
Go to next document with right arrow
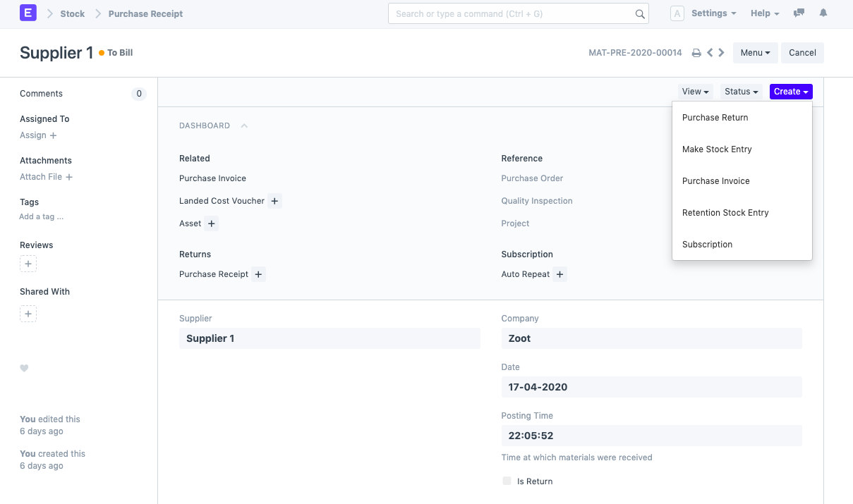click(x=722, y=53)
